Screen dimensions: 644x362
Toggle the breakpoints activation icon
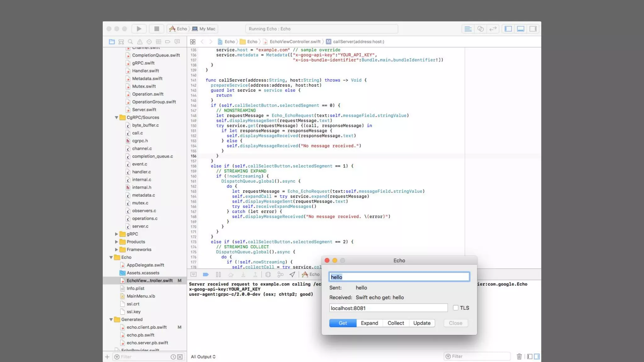tap(206, 274)
